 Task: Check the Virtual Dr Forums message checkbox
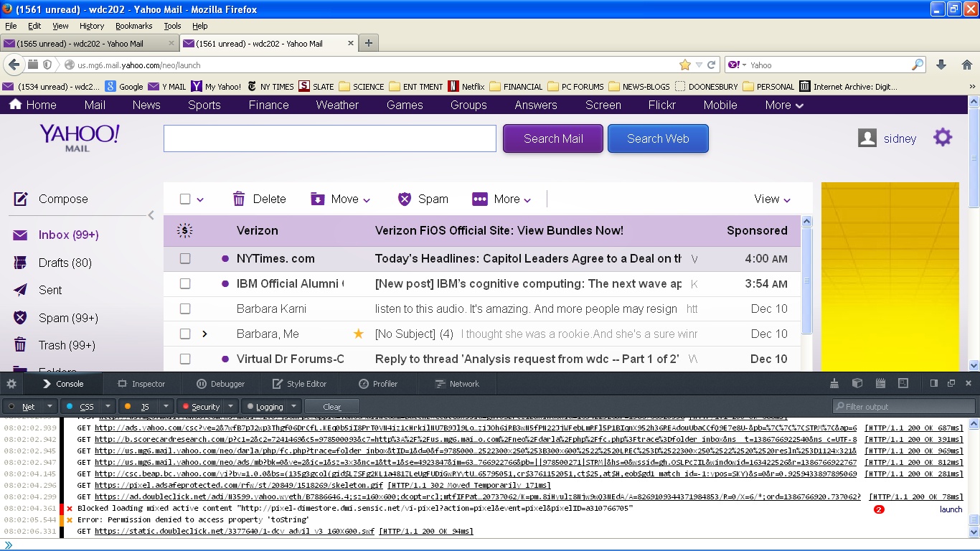coord(185,359)
